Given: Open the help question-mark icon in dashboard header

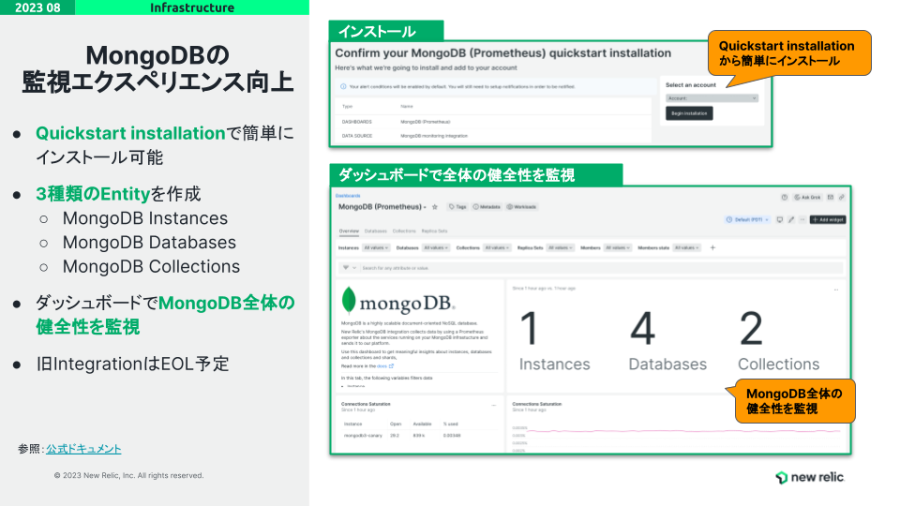Looking at the screenshot, I should click(784, 197).
